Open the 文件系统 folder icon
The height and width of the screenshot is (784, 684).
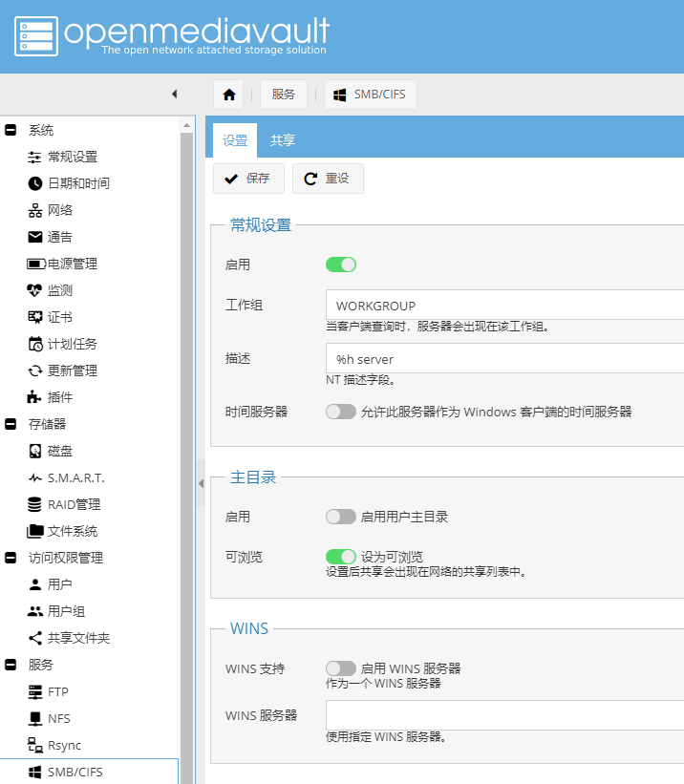click(x=34, y=531)
